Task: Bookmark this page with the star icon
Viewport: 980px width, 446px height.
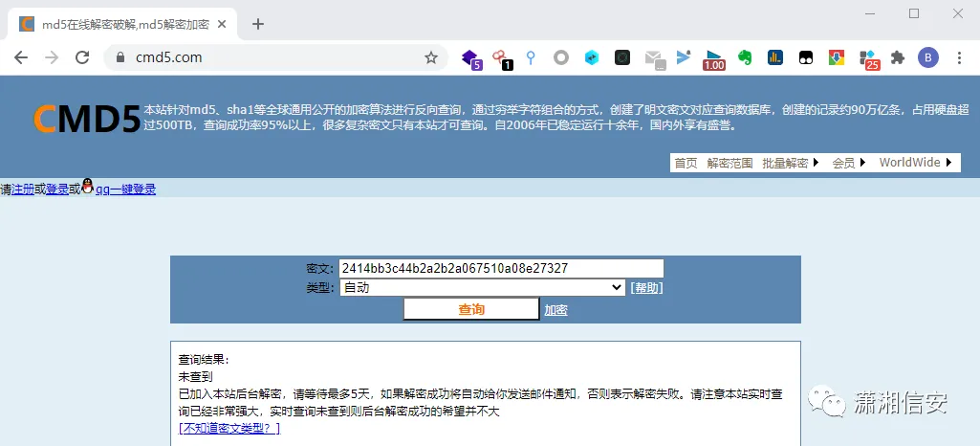Action: click(x=431, y=57)
